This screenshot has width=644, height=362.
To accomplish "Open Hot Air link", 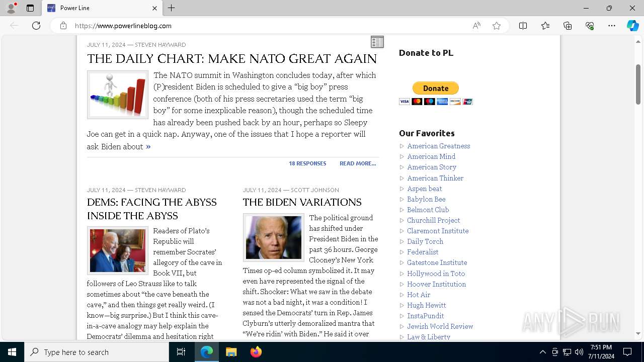I will click(419, 295).
